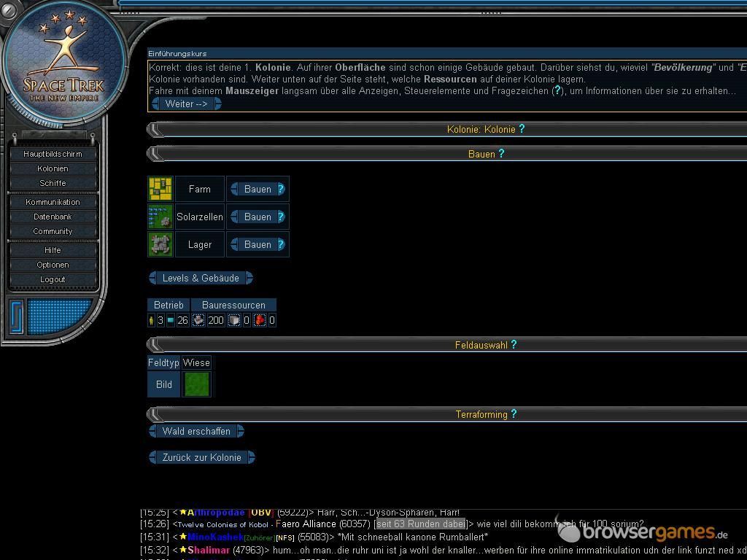Open the Kommunikation menu entry
Screen dimensions: 747x560
pyautogui.click(x=53, y=202)
